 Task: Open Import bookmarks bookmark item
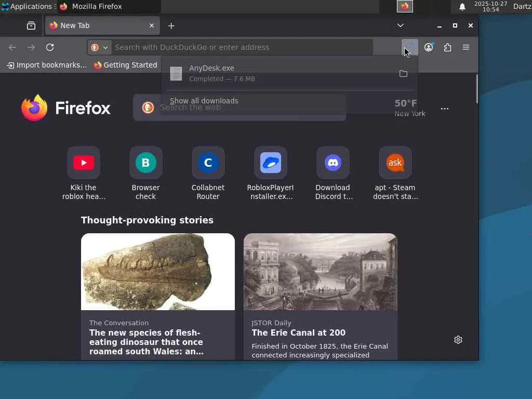pos(47,65)
